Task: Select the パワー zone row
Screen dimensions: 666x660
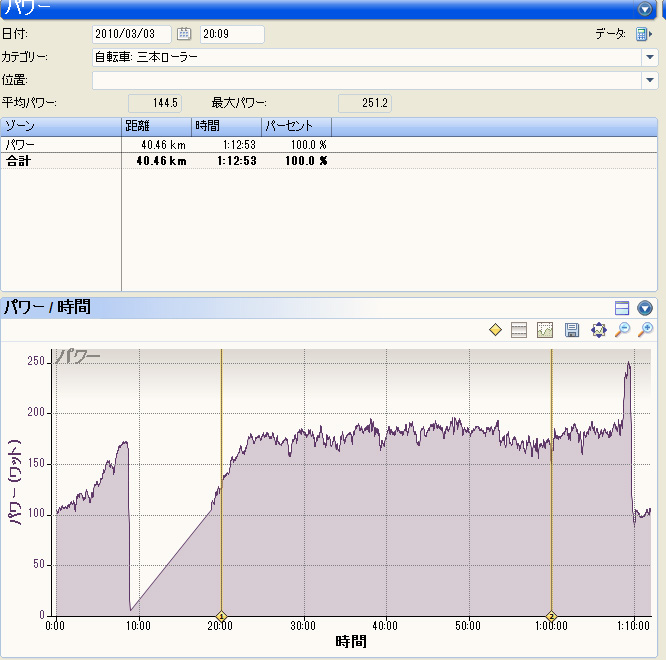Action: click(x=329, y=145)
